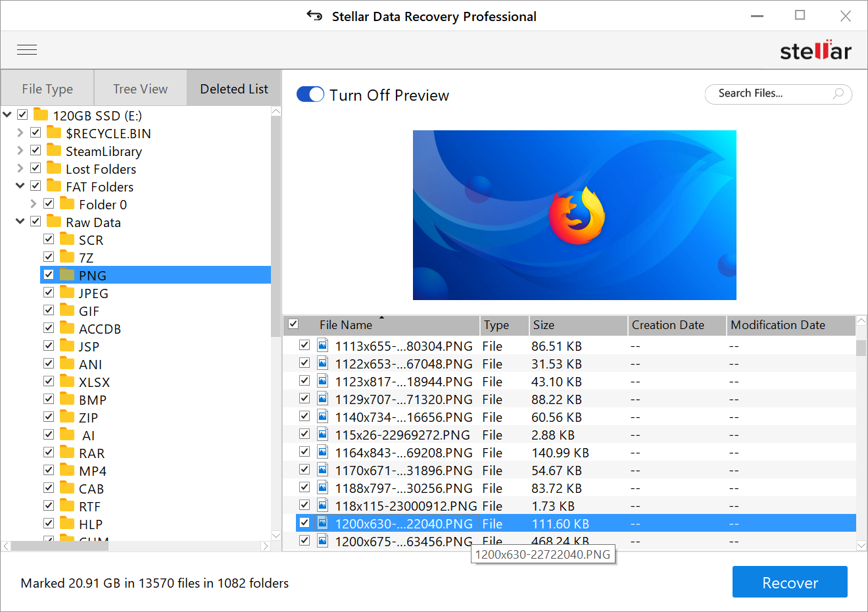Click the tree panel vertical scrollbar thumb
The height and width of the screenshot is (612, 868).
(276, 227)
